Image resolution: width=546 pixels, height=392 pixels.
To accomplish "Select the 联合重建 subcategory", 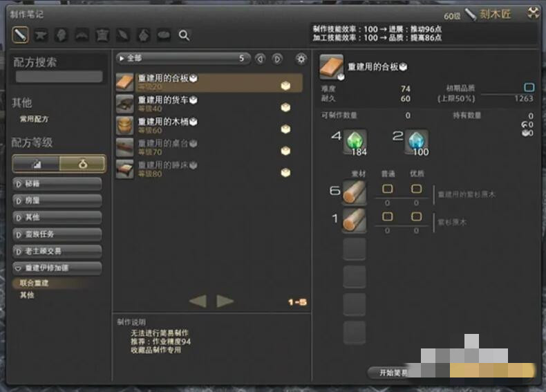I will (34, 283).
